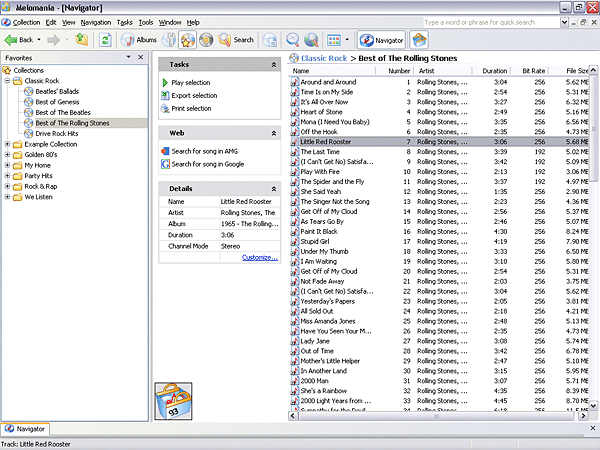The image size is (600, 450).
Task: Open the View menu
Action: [x=69, y=23]
